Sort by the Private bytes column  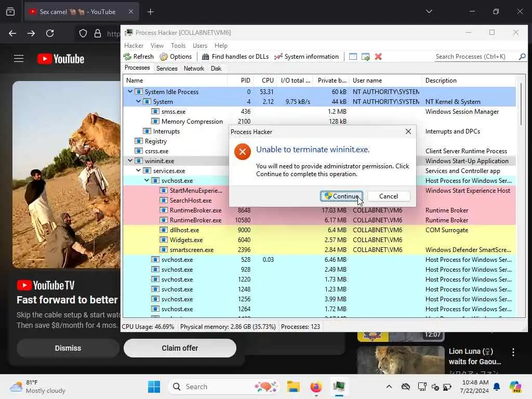tap(331, 81)
